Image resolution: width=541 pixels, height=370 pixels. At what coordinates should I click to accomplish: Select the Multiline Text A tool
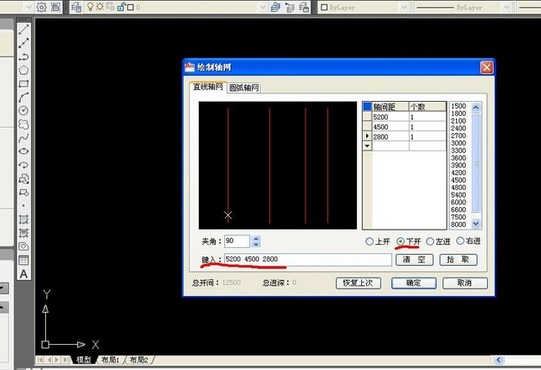(x=23, y=274)
